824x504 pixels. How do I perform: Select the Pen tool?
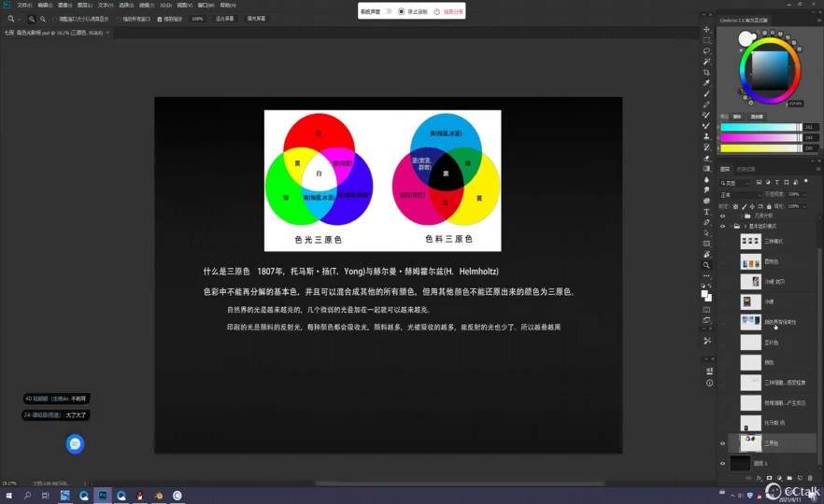coord(707,222)
